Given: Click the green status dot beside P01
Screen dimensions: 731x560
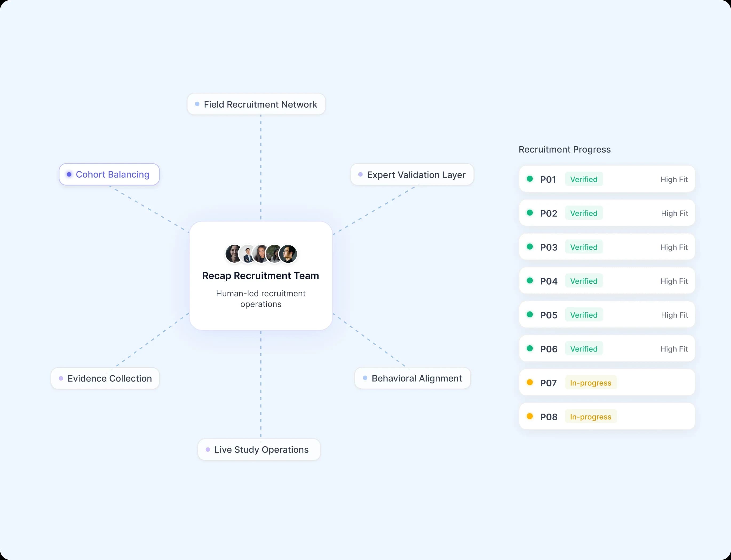Looking at the screenshot, I should 530,179.
